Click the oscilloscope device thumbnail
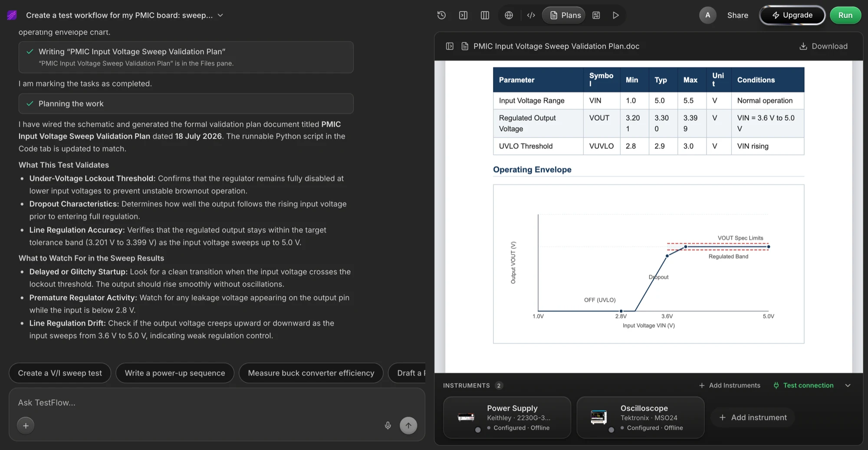Viewport: 868px width, 450px height. coord(598,417)
